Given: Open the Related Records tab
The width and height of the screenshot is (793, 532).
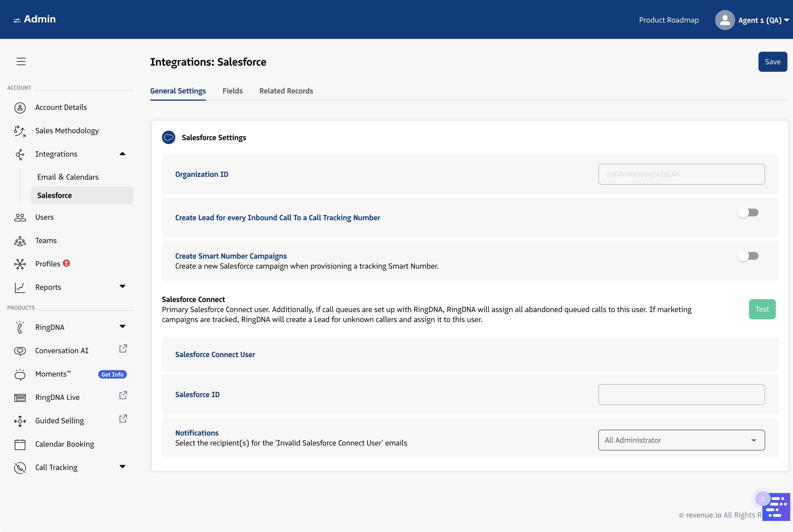Looking at the screenshot, I should pyautogui.click(x=286, y=91).
